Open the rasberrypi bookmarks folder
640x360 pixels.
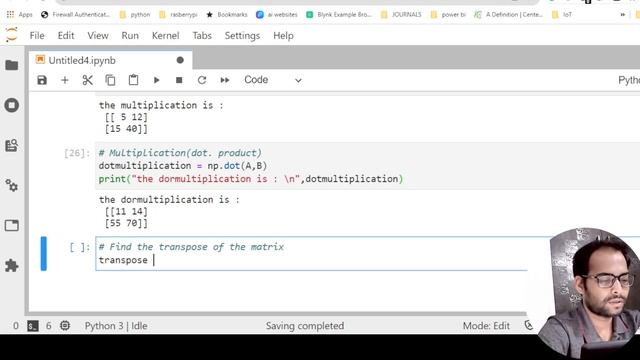pos(178,14)
